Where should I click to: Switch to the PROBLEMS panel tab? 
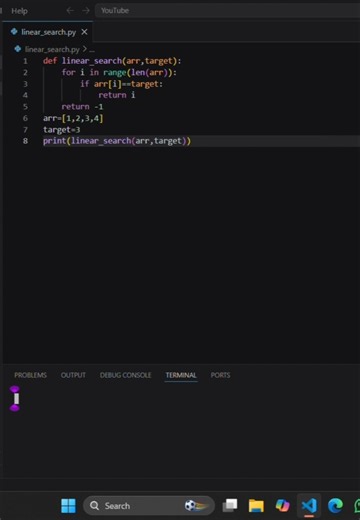coord(30,375)
